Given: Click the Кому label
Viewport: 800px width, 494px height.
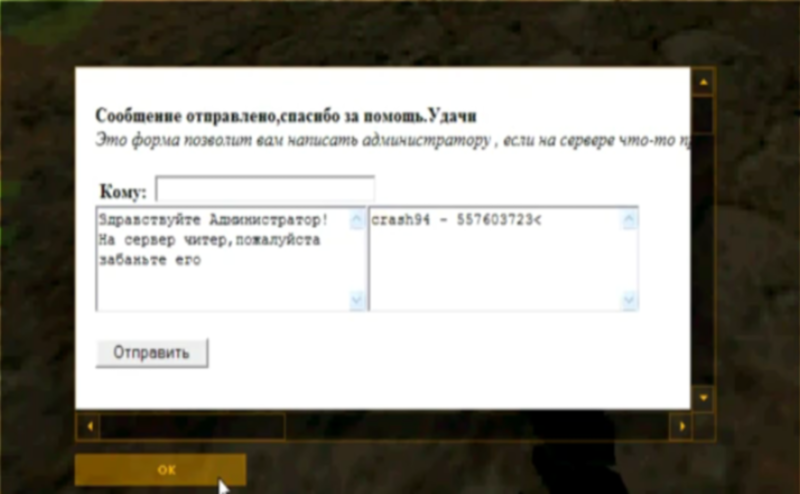Looking at the screenshot, I should click(x=123, y=191).
